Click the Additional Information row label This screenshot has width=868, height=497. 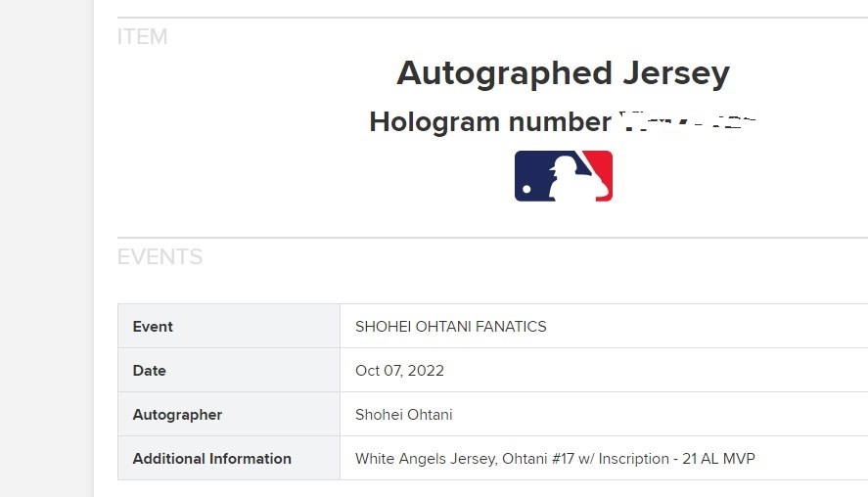(x=212, y=458)
